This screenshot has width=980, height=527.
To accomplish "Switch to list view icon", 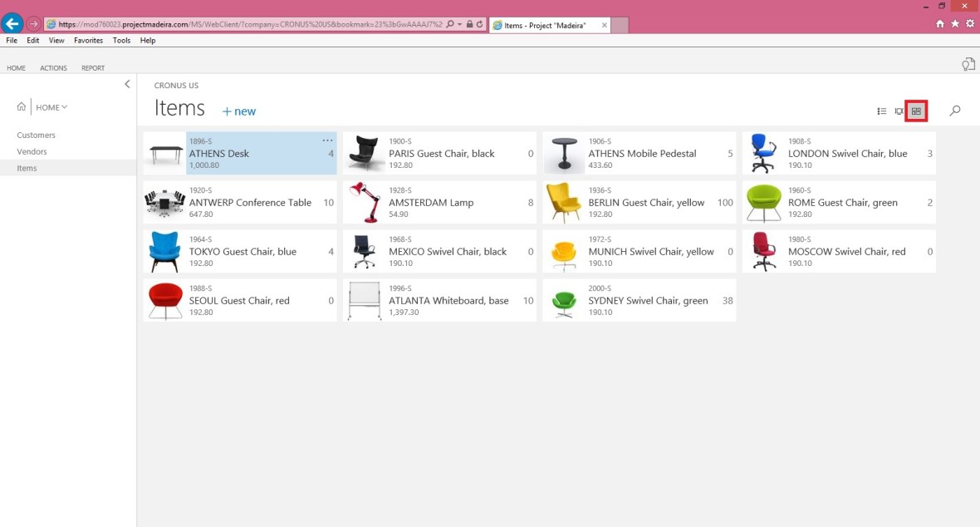I will [882, 111].
